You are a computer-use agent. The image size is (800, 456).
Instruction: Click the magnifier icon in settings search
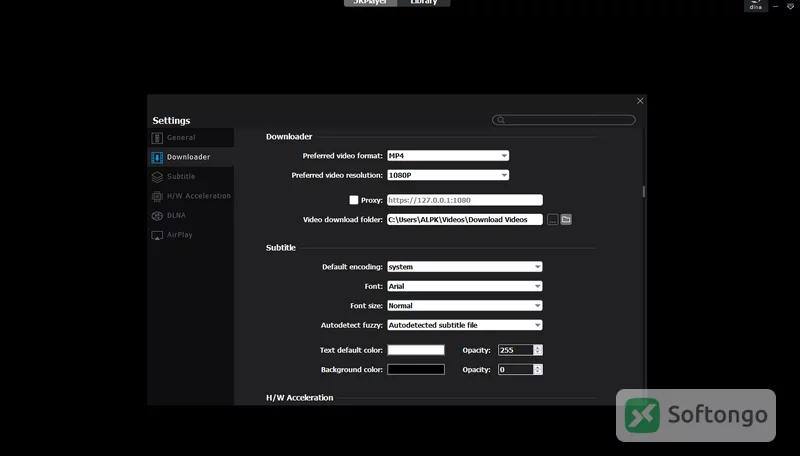tap(501, 120)
